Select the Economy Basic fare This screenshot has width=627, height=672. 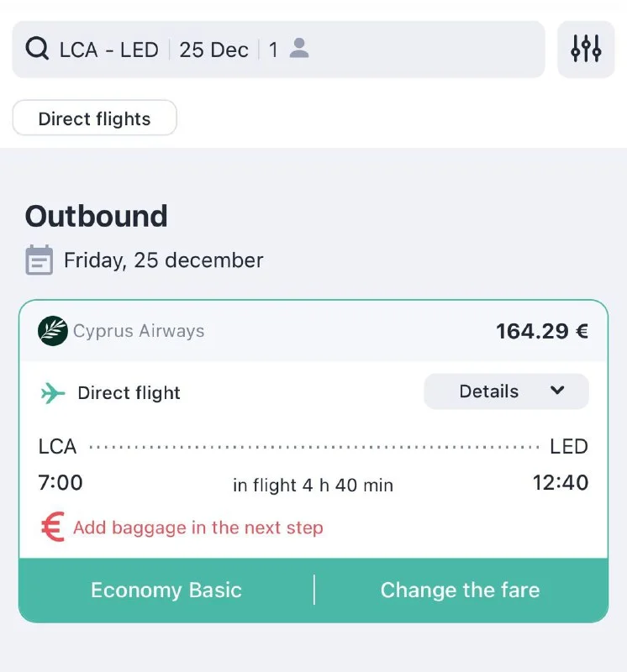click(166, 590)
